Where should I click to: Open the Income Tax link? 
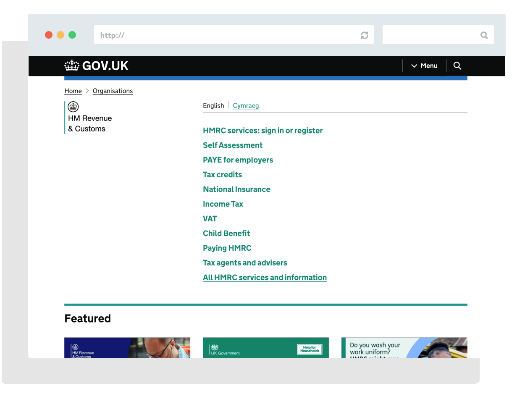coord(223,204)
